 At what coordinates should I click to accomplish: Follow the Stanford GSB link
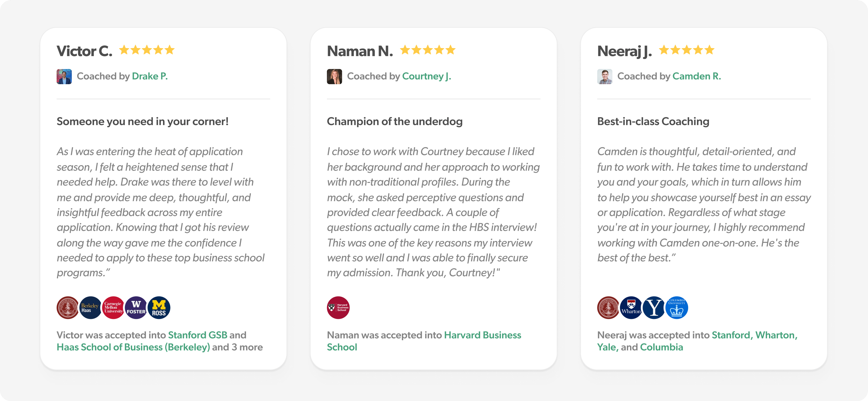198,335
